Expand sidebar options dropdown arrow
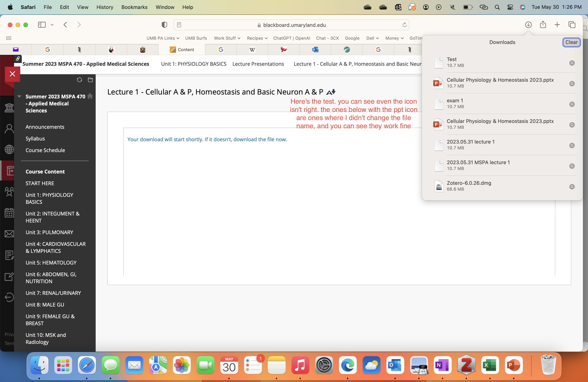588x382 pixels. [52, 25]
